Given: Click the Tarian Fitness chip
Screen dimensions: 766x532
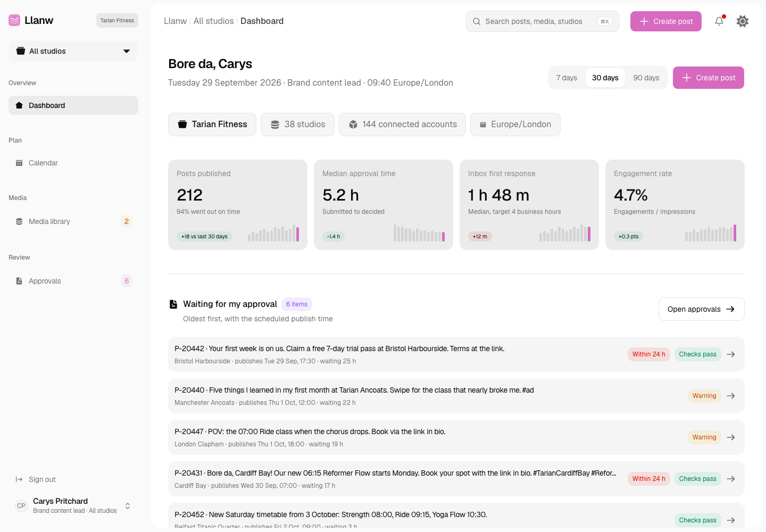Looking at the screenshot, I should click(212, 124).
